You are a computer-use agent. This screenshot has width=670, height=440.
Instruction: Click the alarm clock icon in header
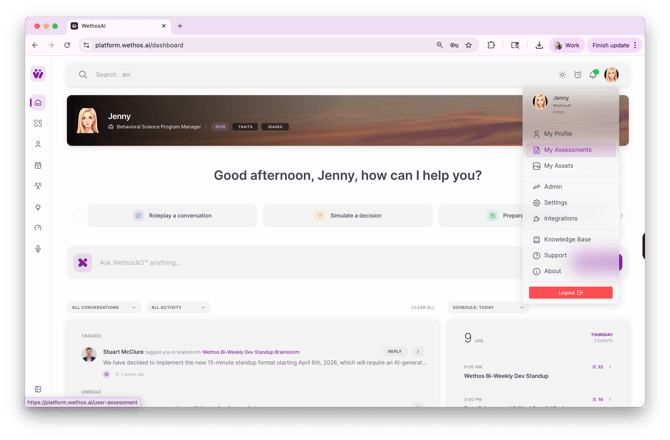(x=577, y=75)
